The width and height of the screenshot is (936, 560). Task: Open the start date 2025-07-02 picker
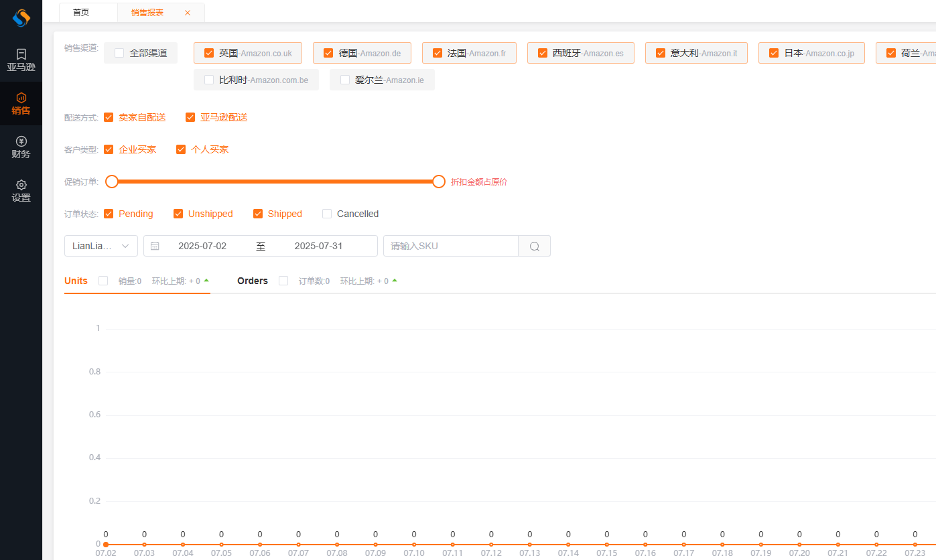[202, 246]
